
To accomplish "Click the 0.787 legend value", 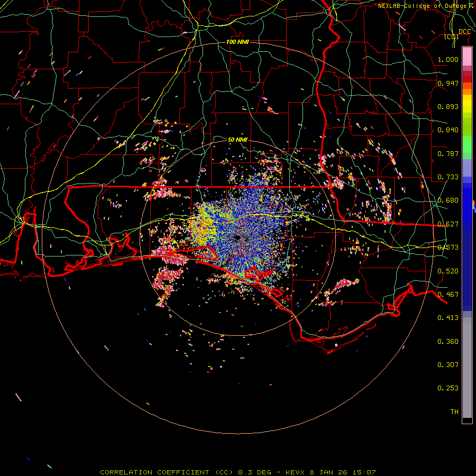I will 448,153.
